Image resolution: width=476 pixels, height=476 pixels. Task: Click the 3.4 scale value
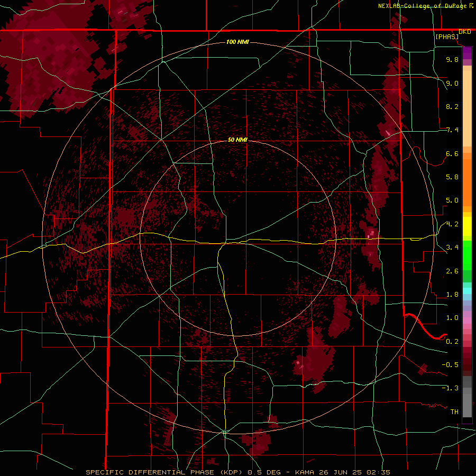452,248
